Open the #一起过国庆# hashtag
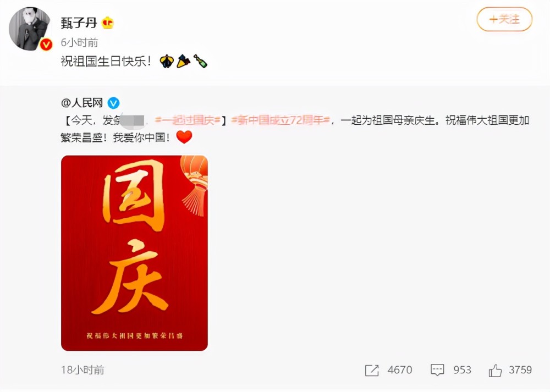 click(x=188, y=120)
